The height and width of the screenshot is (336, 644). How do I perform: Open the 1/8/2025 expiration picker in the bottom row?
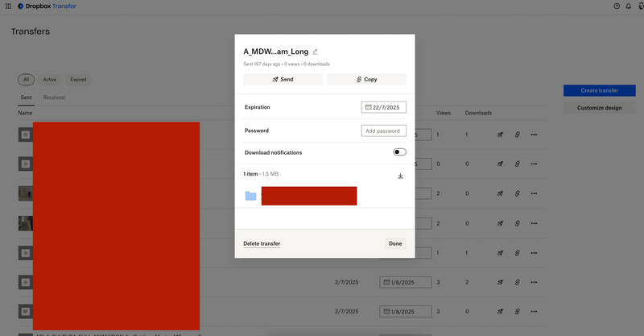point(405,312)
